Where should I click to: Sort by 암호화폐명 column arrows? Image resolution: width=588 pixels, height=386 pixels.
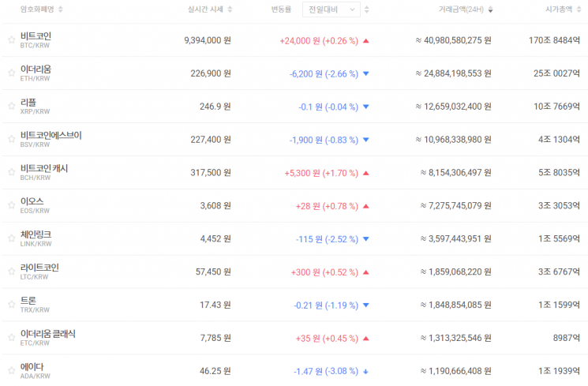pyautogui.click(x=61, y=9)
